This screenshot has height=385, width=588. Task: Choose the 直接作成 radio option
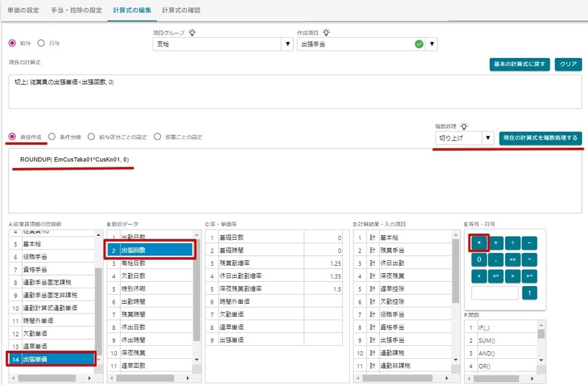12,137
